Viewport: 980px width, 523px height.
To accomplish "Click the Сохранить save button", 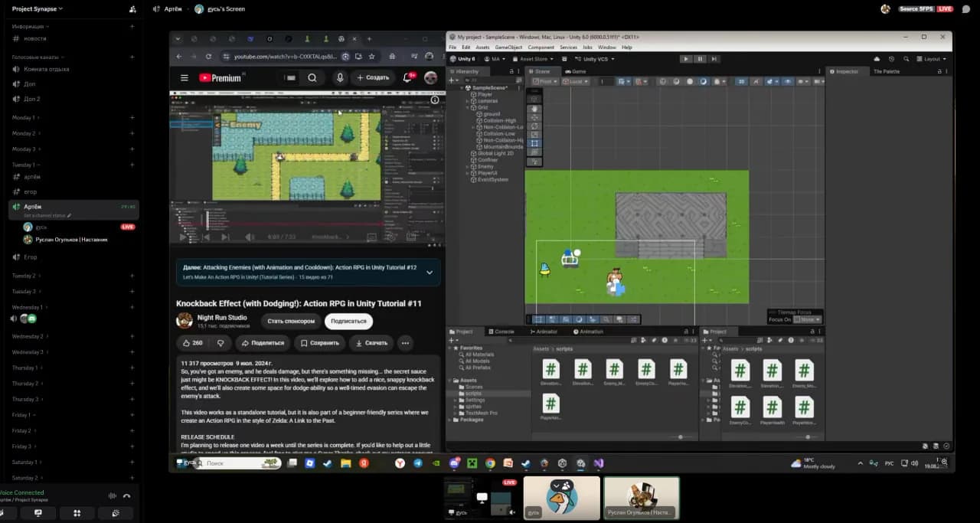I will tap(320, 343).
